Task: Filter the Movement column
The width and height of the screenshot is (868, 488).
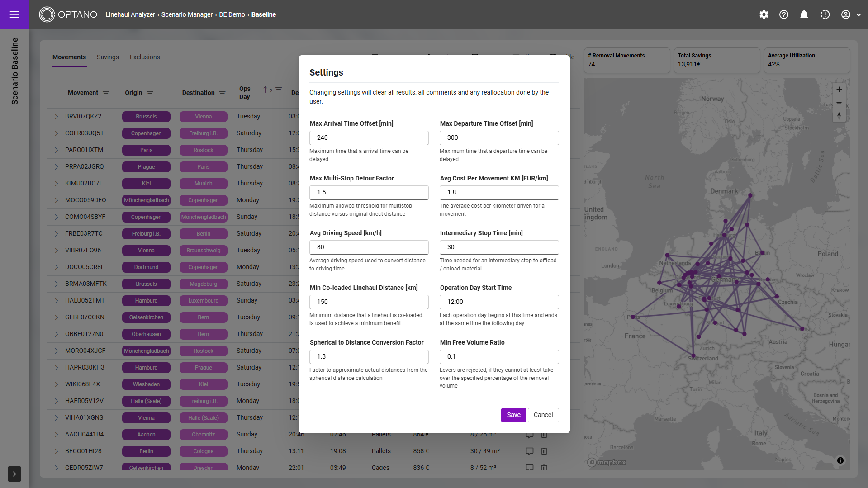Action: [x=106, y=93]
